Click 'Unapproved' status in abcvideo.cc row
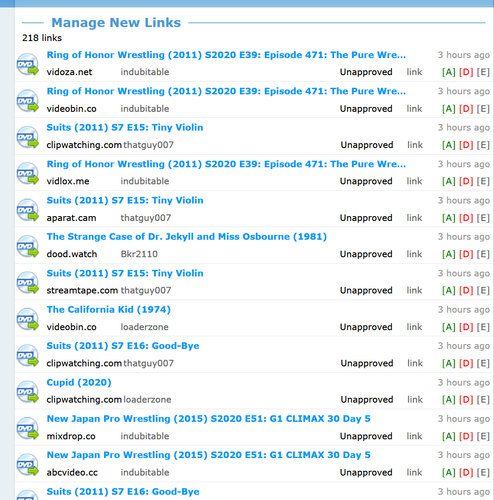This screenshot has height=500, width=494. [366, 473]
